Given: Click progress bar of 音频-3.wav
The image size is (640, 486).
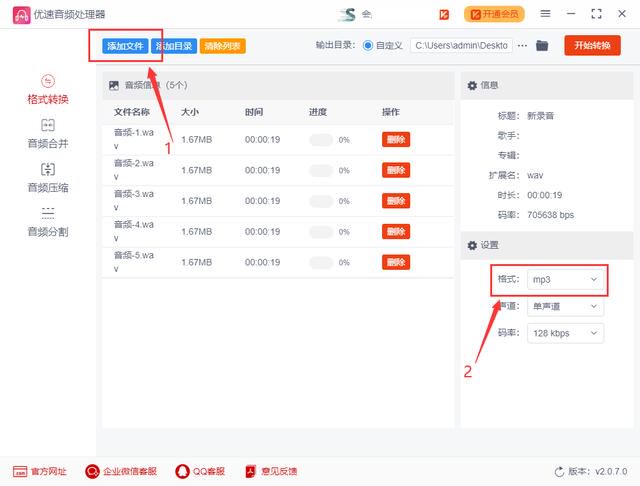Looking at the screenshot, I should coord(321,201).
